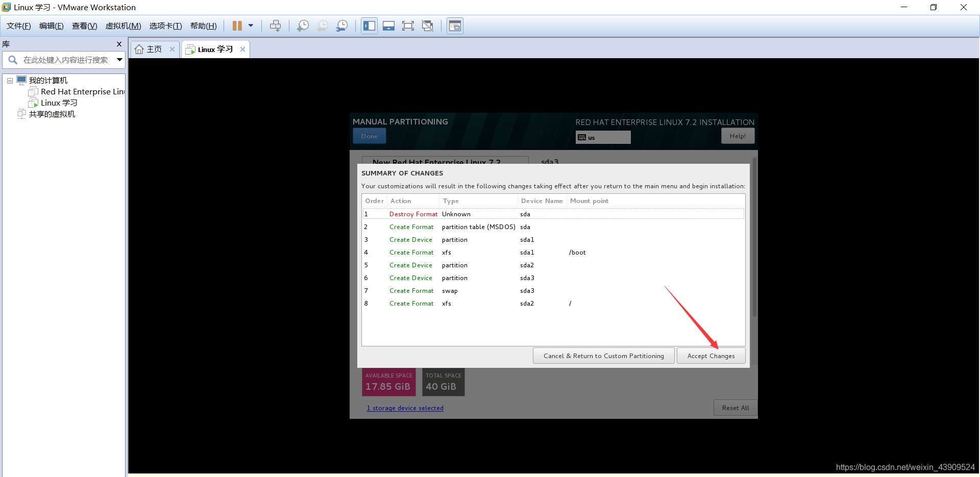Click the Unity mode toolbar icon
This screenshot has width=980, height=477.
pos(428,26)
